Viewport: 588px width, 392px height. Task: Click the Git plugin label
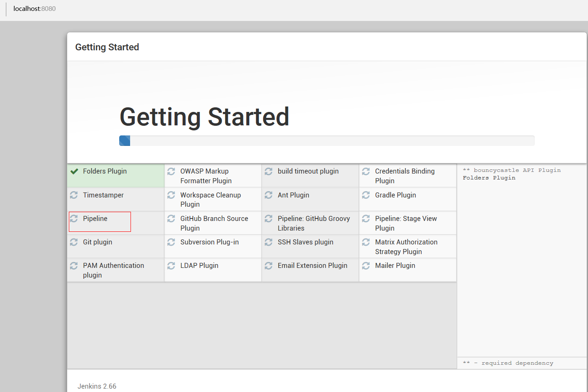(x=97, y=242)
